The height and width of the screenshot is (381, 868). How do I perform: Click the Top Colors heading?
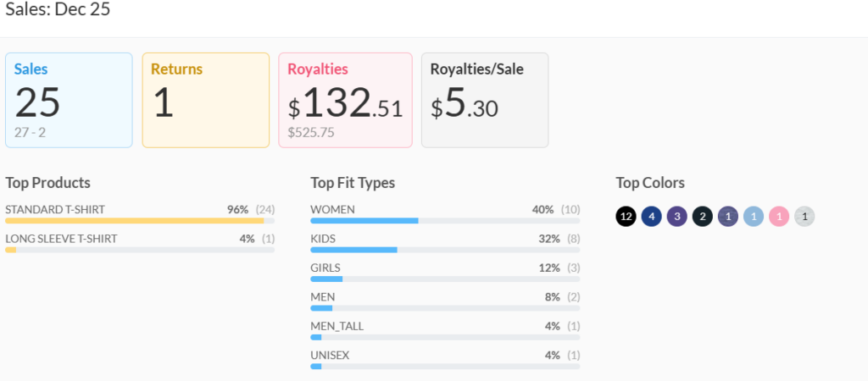[x=650, y=183]
